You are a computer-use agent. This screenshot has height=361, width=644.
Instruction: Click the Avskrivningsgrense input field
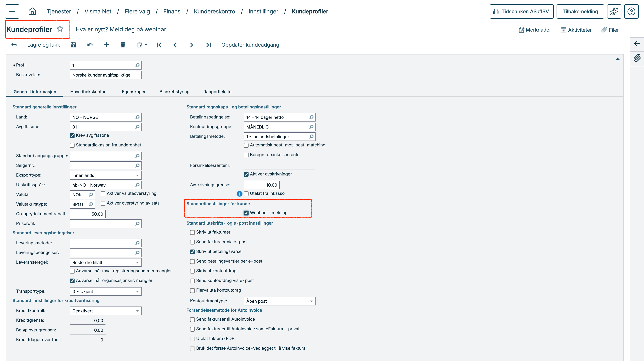pos(262,185)
